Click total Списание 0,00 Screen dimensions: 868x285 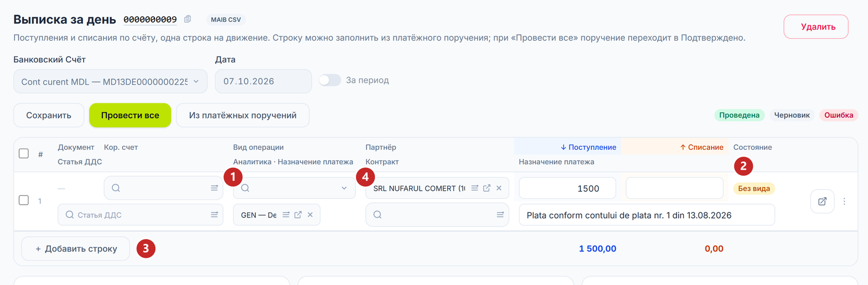[x=714, y=249]
